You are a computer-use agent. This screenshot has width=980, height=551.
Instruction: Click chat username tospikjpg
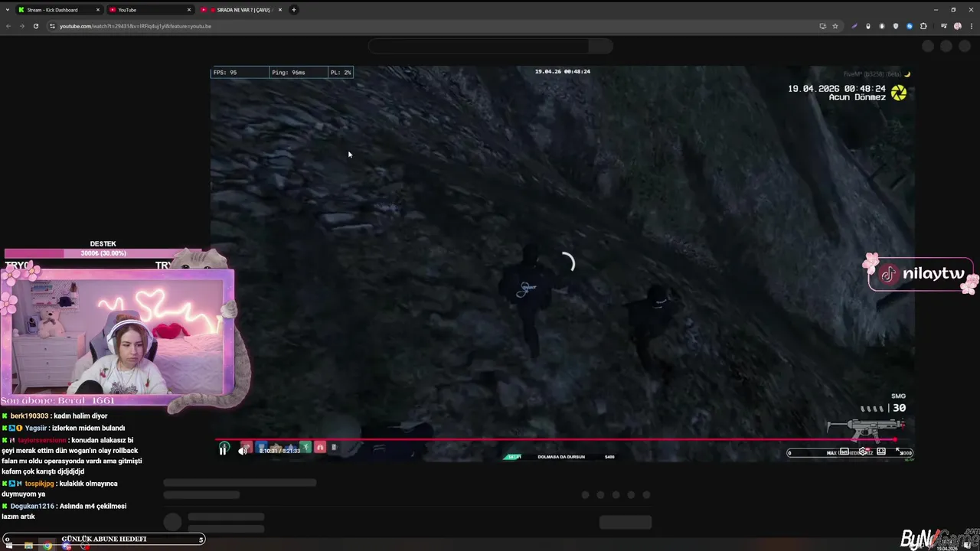pos(39,484)
